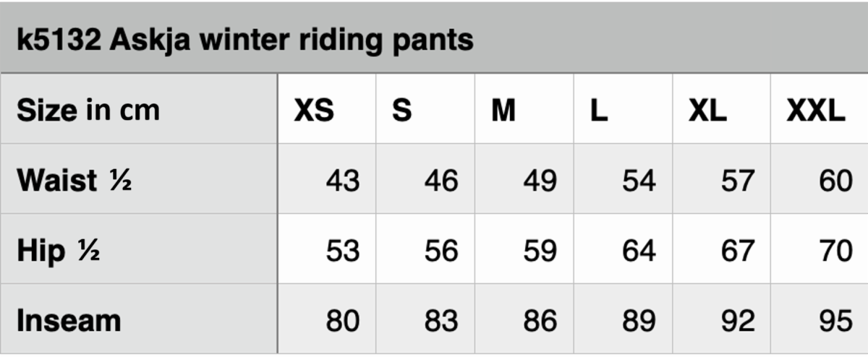Click the table title 'k5132 Askja winter riding pants'
The width and height of the screenshot is (868, 357).
click(x=244, y=39)
